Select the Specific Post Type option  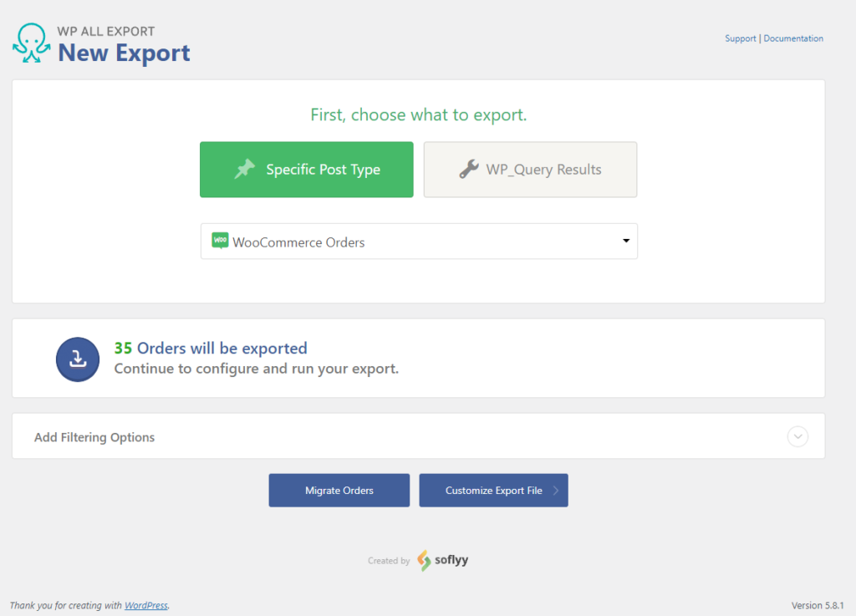pos(306,170)
